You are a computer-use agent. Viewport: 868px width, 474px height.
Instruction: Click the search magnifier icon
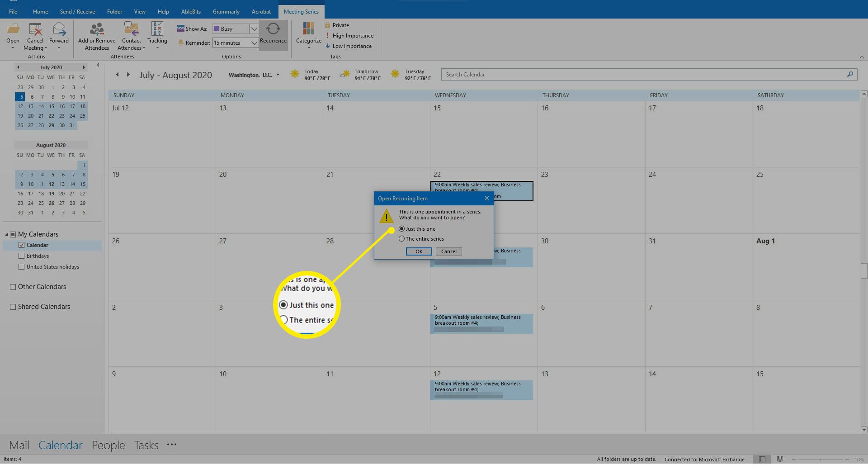tap(850, 75)
